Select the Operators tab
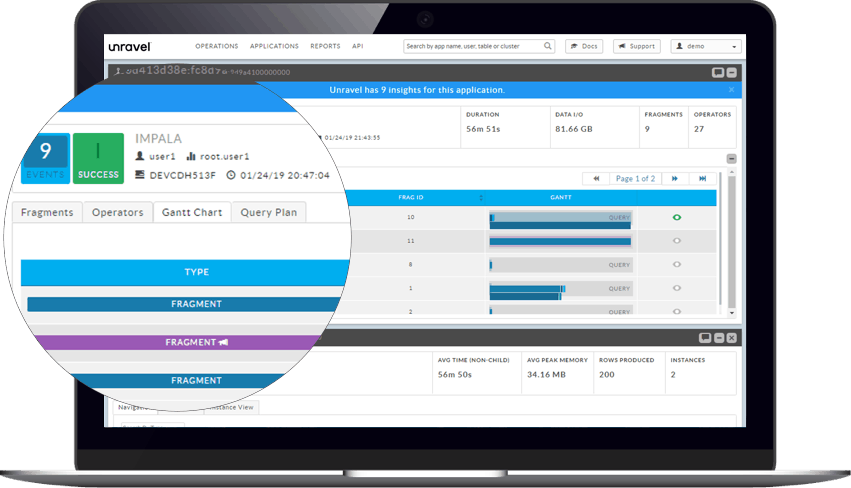Image resolution: width=851 pixels, height=488 pixels. (118, 212)
